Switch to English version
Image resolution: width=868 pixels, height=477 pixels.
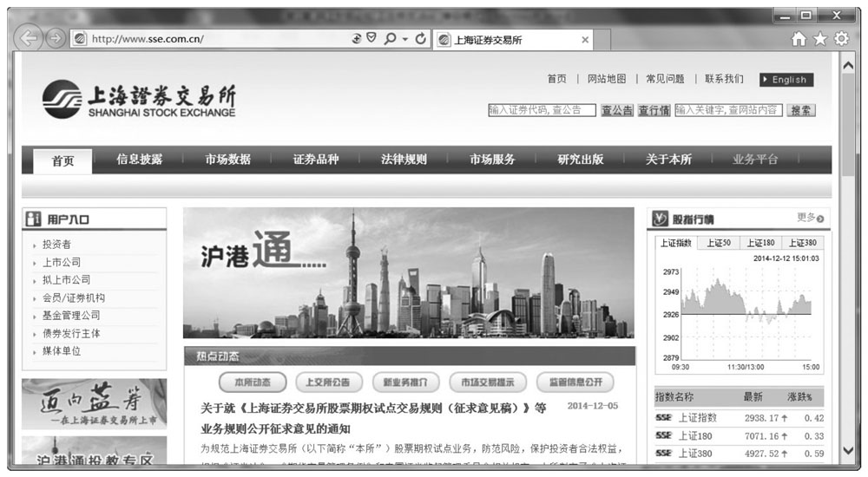[786, 80]
